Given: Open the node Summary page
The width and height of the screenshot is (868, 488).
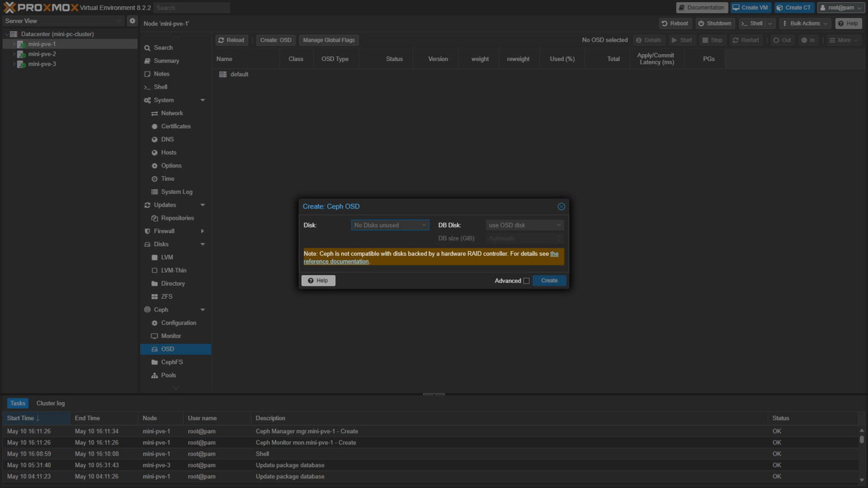Looking at the screenshot, I should (x=166, y=61).
